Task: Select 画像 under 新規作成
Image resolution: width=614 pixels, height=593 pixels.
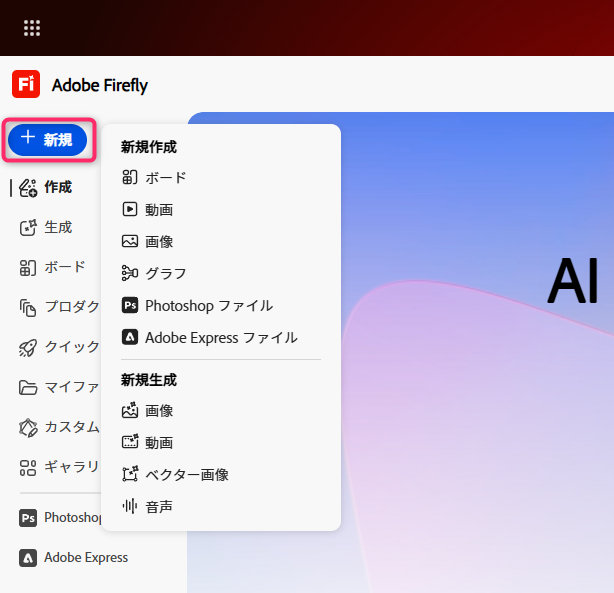Action: point(159,242)
